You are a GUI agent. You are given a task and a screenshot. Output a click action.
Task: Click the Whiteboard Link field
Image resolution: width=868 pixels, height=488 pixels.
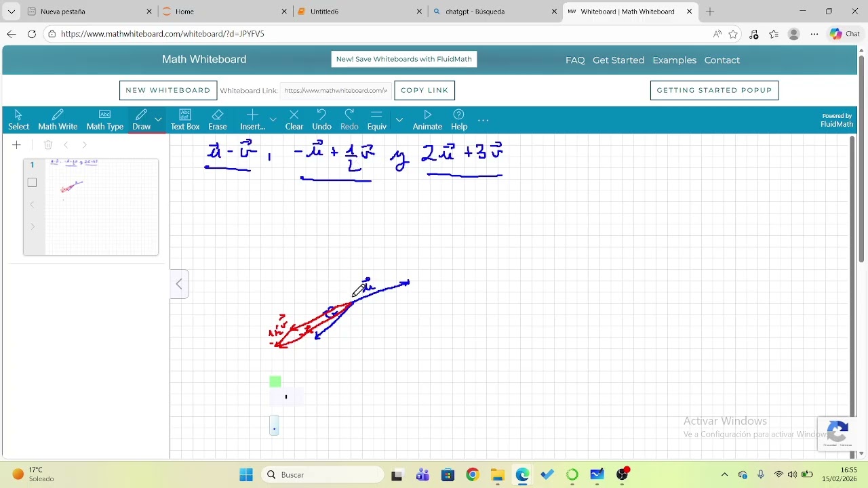pyautogui.click(x=336, y=90)
